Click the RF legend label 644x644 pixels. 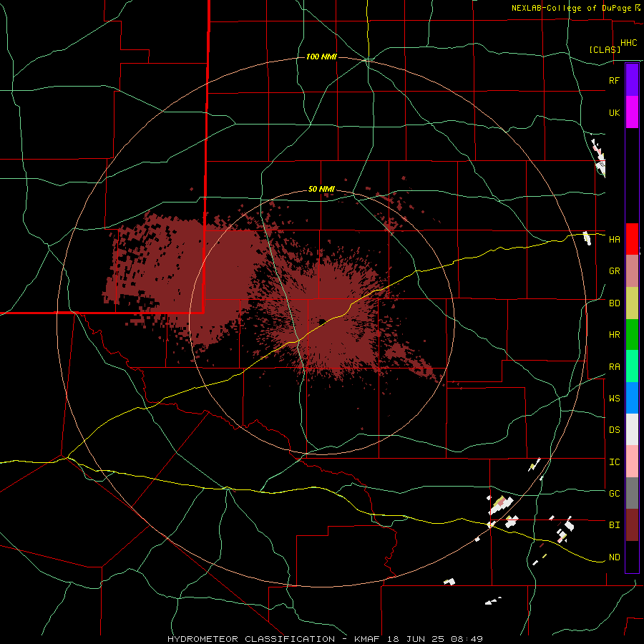pos(614,80)
